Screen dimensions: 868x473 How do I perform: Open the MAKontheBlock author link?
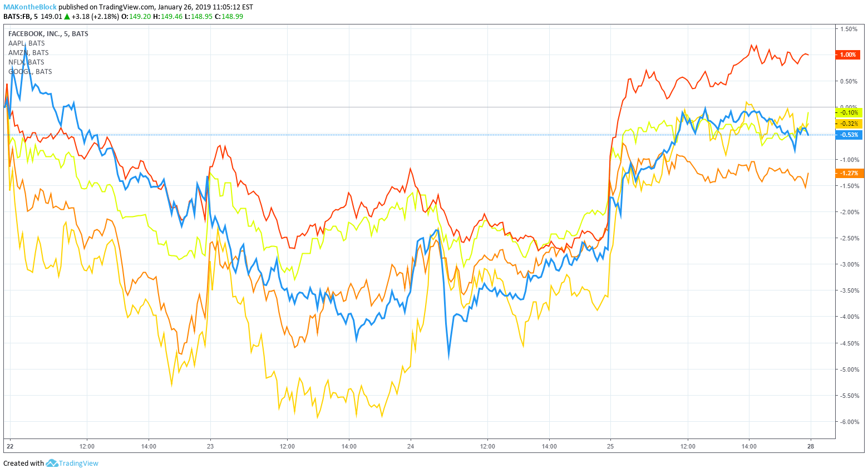click(30, 7)
